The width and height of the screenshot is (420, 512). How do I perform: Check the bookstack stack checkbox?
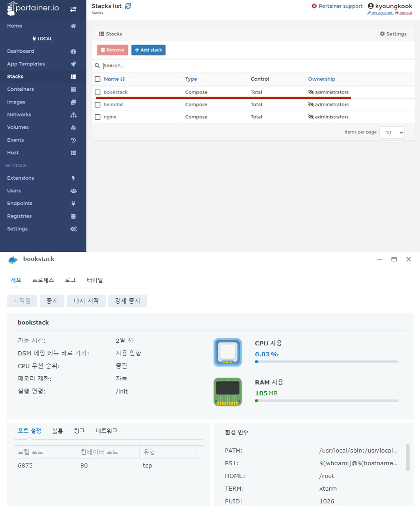tap(98, 93)
